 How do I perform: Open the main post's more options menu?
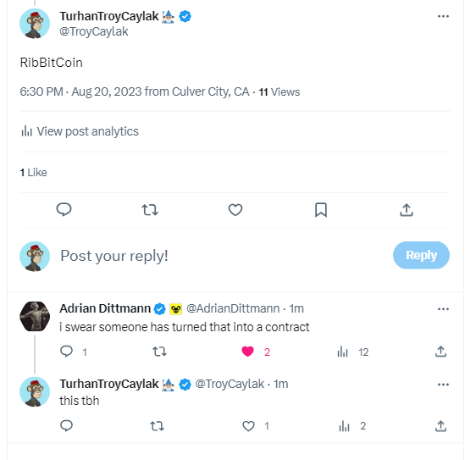[443, 16]
